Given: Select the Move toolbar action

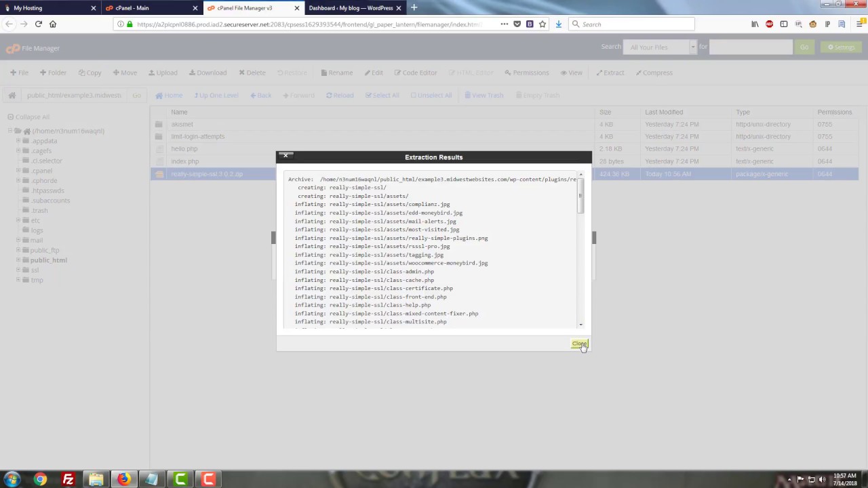Looking at the screenshot, I should coord(125,73).
